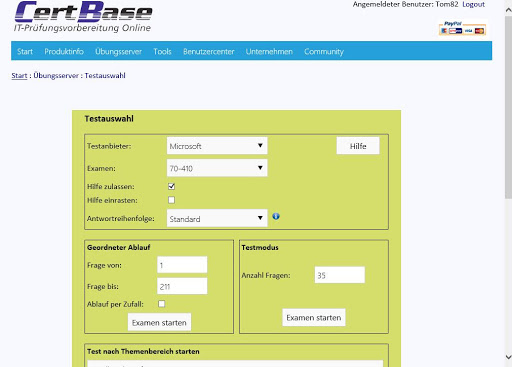Image resolution: width=512 pixels, height=367 pixels.
Task: Check the Ablauf per Zufall checkbox
Action: pos(161,304)
